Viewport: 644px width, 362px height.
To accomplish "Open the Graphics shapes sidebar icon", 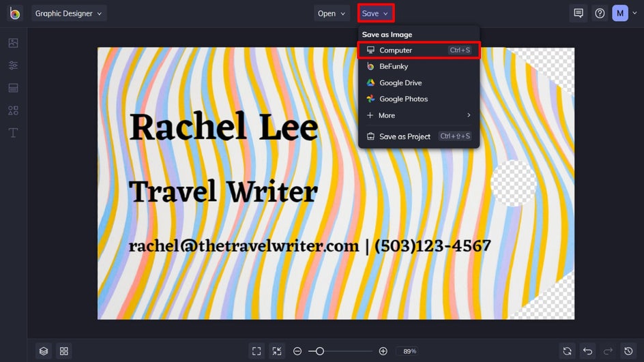I will point(13,110).
